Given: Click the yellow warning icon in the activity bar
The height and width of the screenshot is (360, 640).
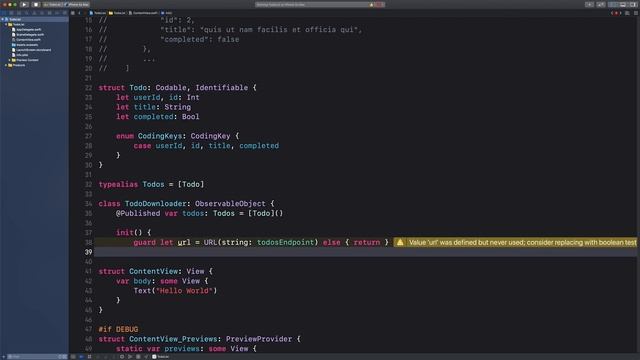Looking at the screenshot, I should pyautogui.click(x=371, y=5).
